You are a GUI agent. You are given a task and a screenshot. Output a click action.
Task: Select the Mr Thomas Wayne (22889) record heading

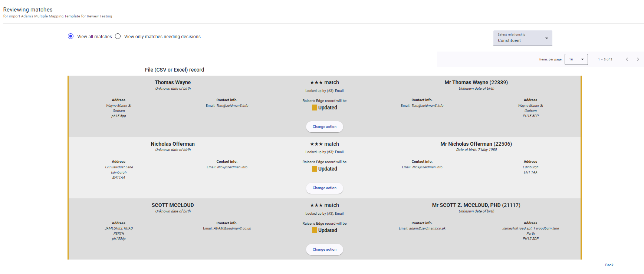(476, 82)
